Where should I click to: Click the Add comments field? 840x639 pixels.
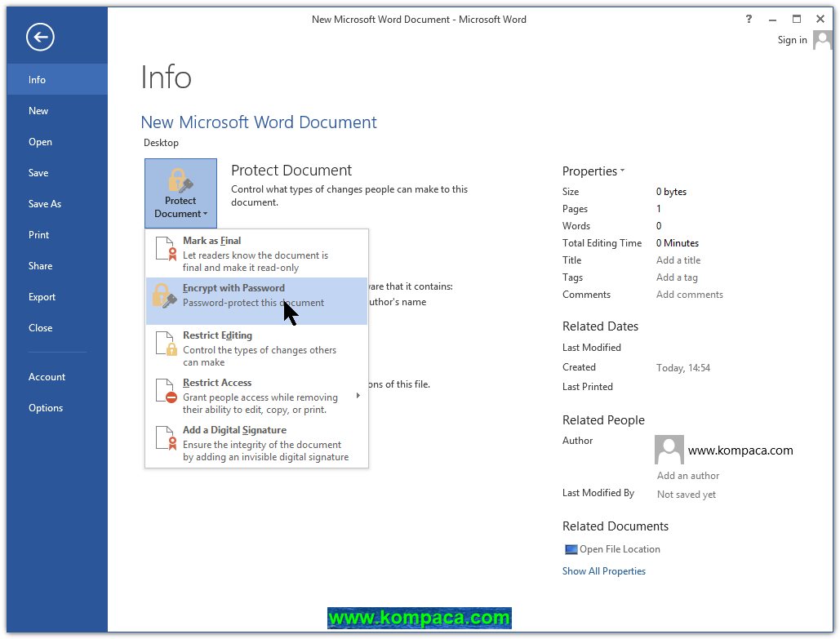coord(690,295)
